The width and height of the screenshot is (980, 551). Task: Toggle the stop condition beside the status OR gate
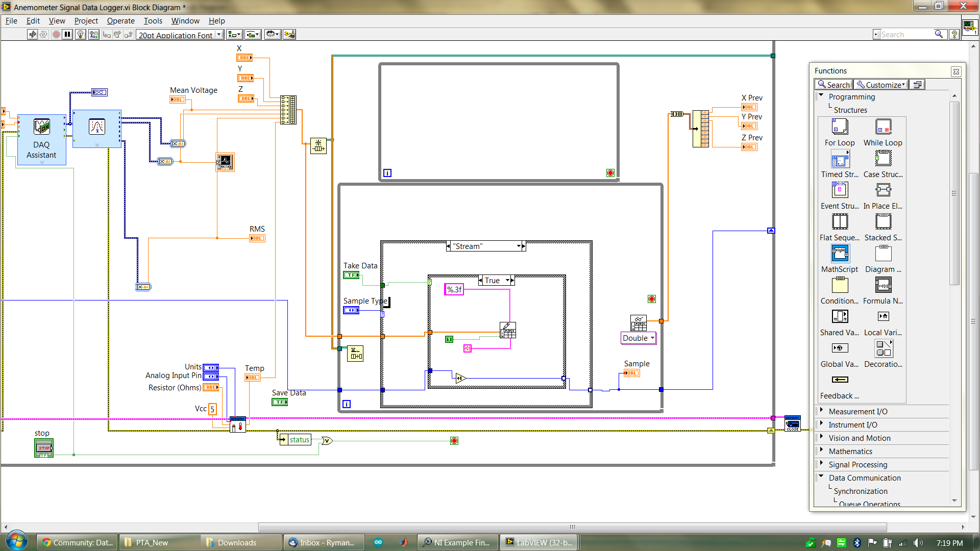(x=454, y=441)
